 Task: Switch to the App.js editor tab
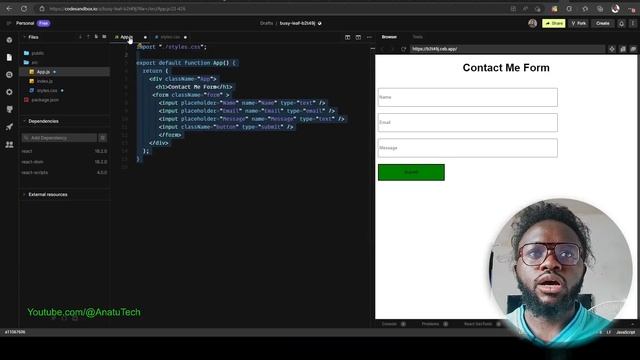tap(127, 37)
